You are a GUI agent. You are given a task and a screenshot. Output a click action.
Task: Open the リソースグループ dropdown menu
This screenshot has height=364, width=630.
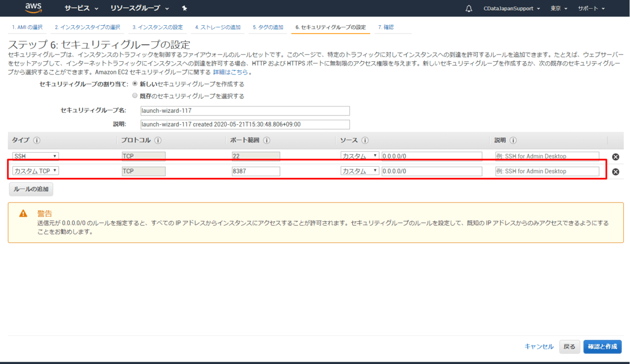coord(140,8)
